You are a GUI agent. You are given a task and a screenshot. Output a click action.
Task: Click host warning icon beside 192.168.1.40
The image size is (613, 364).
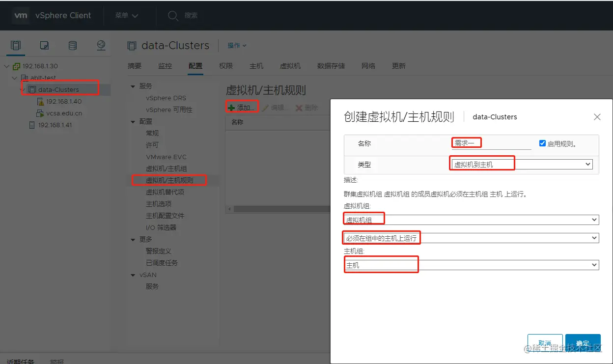40,102
